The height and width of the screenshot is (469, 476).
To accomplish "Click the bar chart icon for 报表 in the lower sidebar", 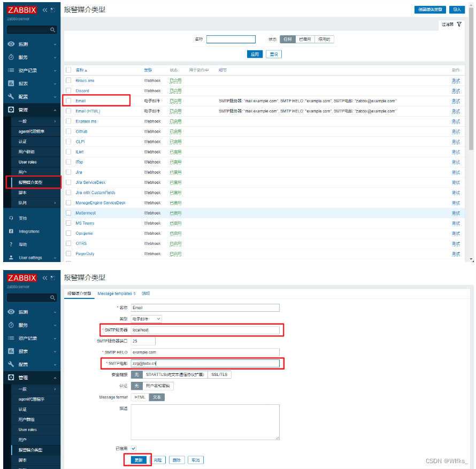I will point(11,351).
